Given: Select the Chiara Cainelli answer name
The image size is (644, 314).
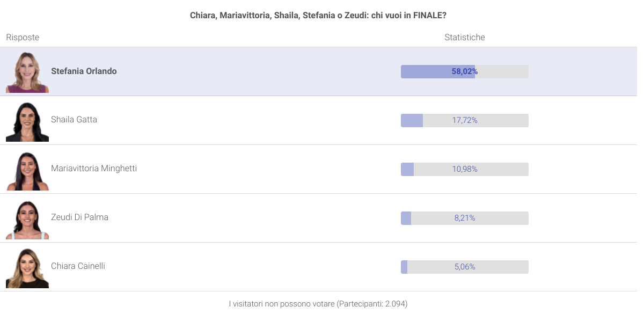Looking at the screenshot, I should [78, 266].
